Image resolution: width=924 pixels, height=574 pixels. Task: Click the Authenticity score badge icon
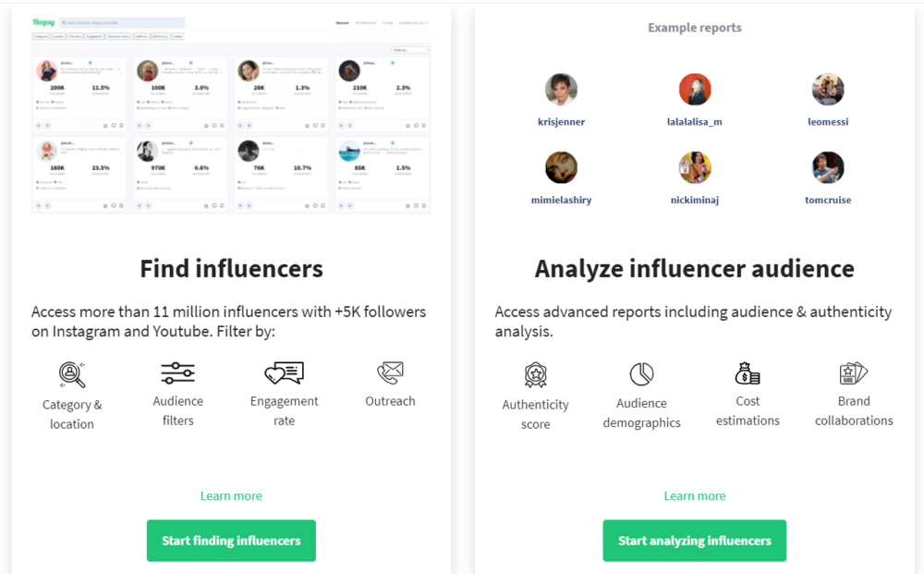[x=536, y=374]
